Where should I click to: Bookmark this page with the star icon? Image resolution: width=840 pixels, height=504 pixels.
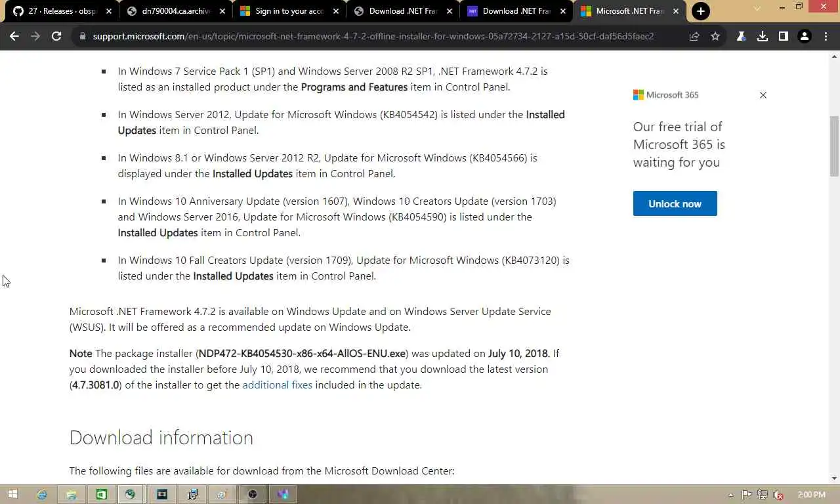(x=715, y=36)
